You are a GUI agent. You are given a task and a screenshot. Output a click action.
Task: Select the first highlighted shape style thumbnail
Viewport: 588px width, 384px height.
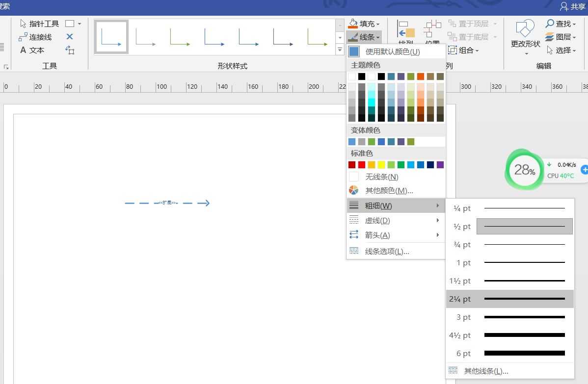(111, 37)
